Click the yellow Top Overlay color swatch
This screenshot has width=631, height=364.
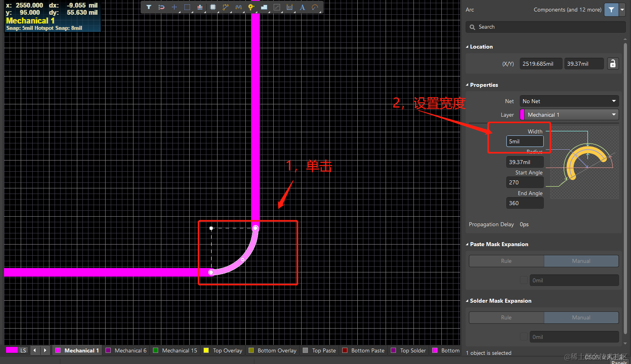(206, 350)
